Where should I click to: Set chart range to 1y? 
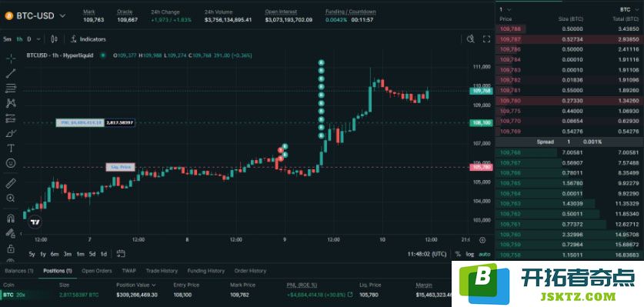coord(43,254)
